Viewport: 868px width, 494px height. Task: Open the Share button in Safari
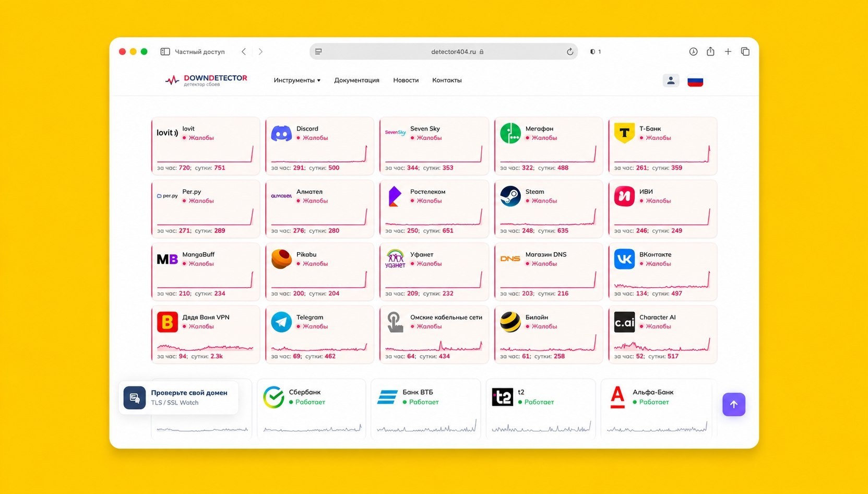[710, 51]
